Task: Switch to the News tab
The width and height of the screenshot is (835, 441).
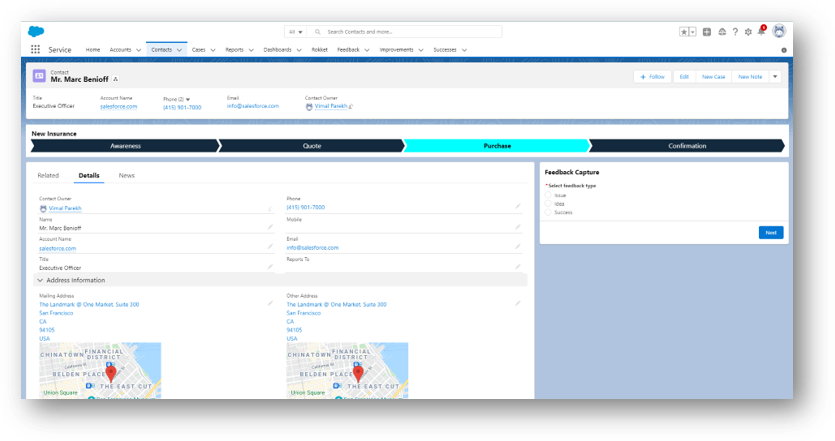Action: click(127, 175)
